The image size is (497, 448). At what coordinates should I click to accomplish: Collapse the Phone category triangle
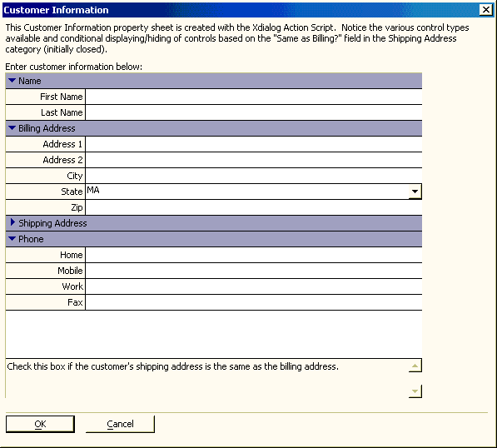(x=12, y=239)
